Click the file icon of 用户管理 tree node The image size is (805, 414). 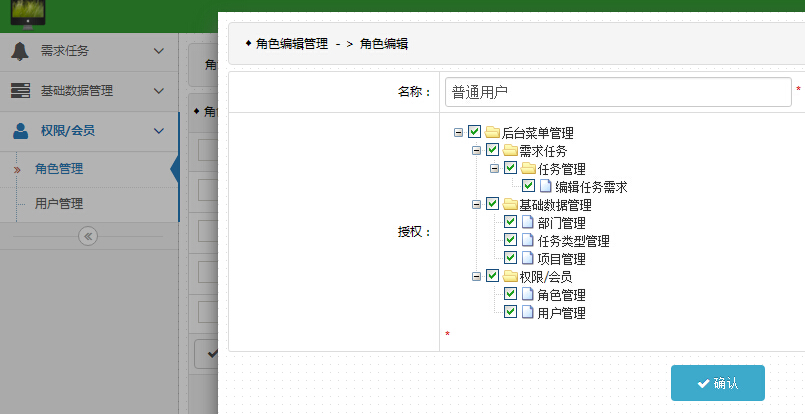coord(528,312)
